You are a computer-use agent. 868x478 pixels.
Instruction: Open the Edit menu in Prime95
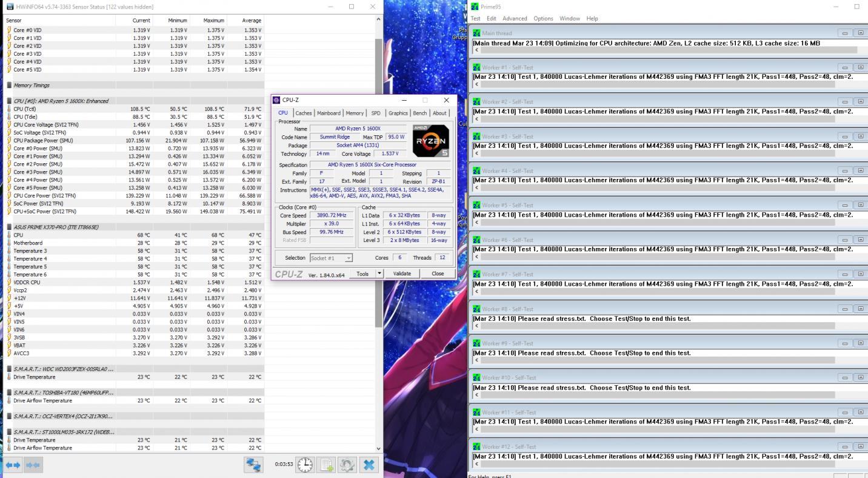(492, 18)
